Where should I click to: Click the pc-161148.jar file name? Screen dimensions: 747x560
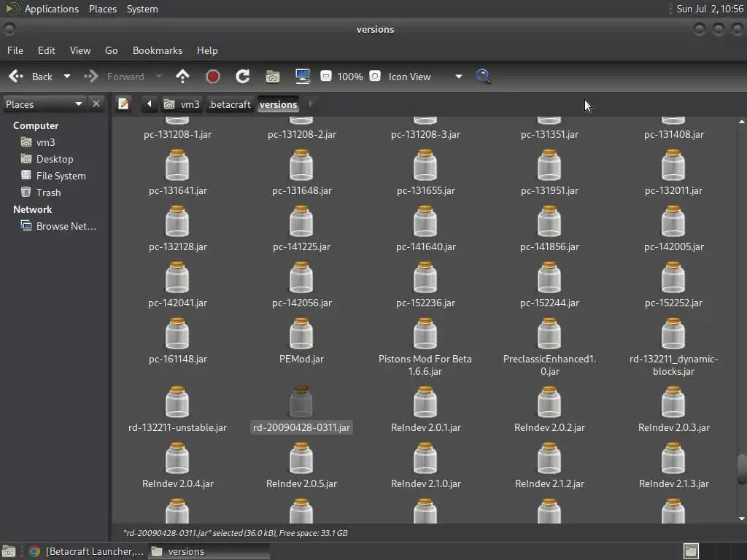coord(178,359)
